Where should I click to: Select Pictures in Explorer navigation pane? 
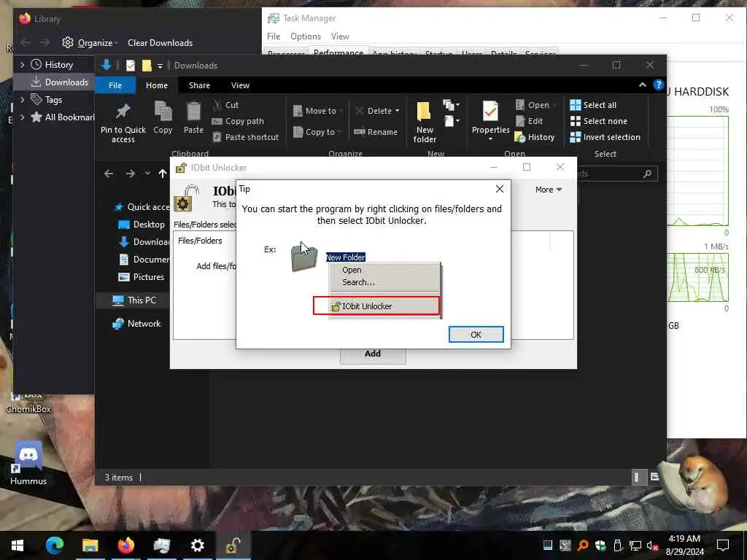click(142, 276)
